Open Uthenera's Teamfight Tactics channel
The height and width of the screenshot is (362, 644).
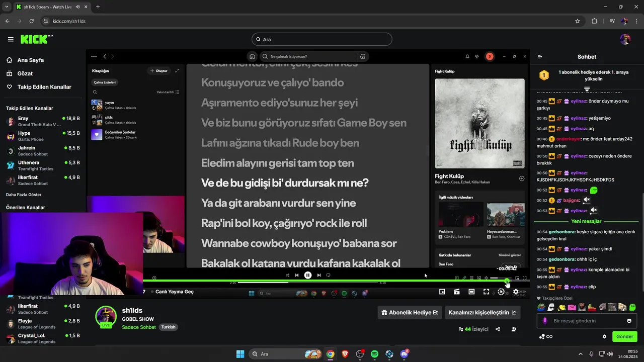pos(43,165)
